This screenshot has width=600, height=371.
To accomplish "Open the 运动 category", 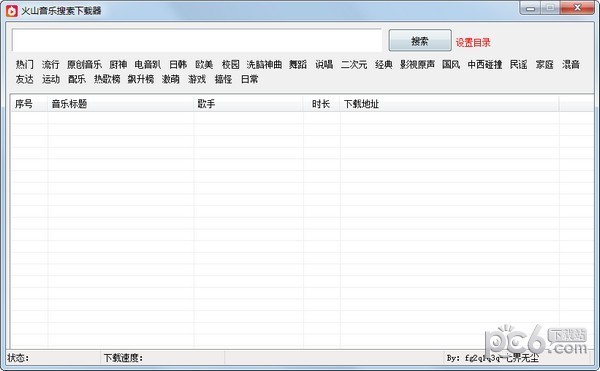I will [x=51, y=79].
